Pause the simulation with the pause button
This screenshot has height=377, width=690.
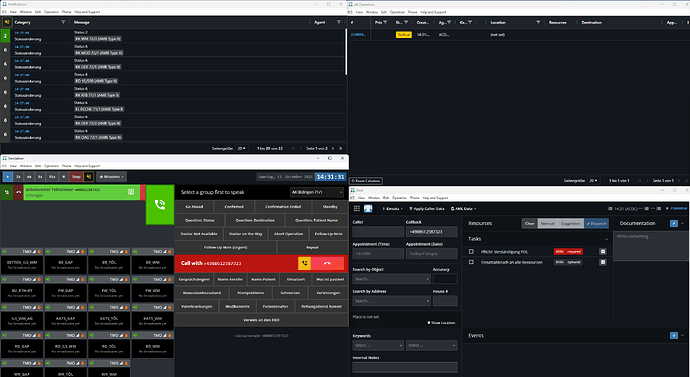pos(64,176)
